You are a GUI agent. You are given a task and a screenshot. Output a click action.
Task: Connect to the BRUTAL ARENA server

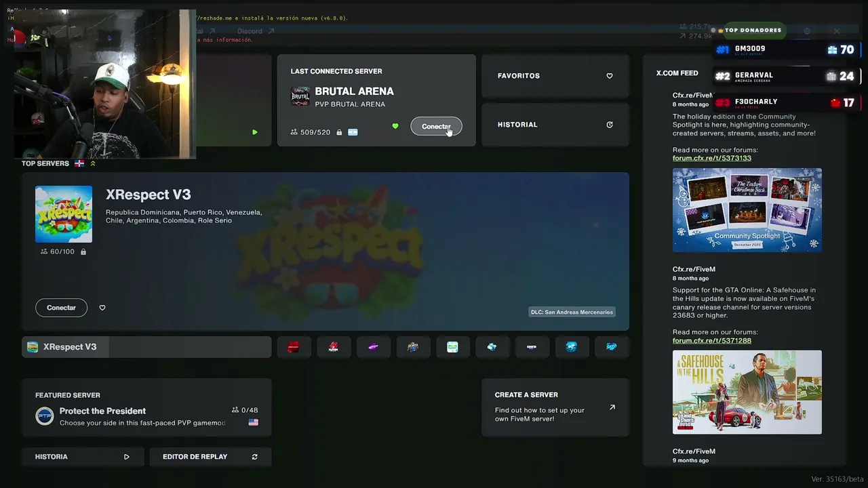click(x=436, y=126)
